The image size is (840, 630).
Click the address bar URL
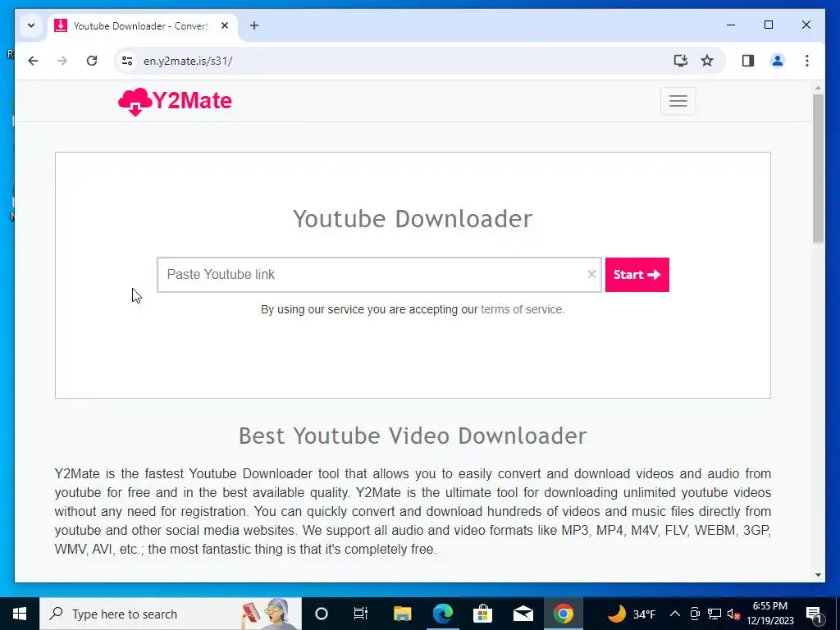pyautogui.click(x=188, y=61)
